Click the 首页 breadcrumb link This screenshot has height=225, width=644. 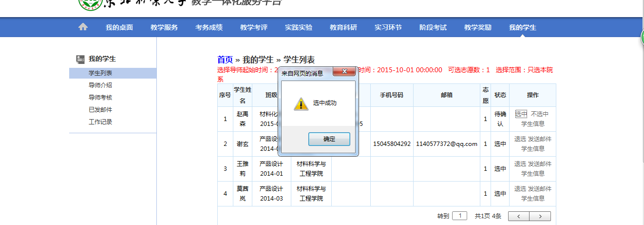tap(225, 60)
